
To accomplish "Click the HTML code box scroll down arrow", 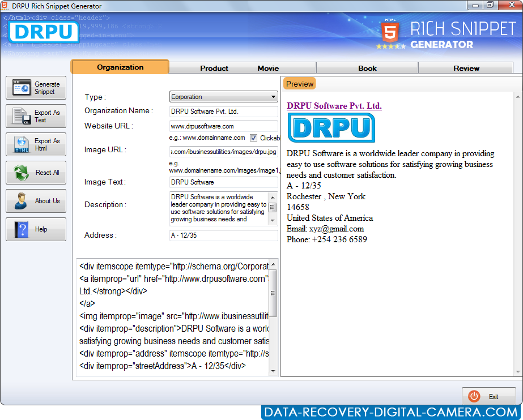I will (273, 371).
